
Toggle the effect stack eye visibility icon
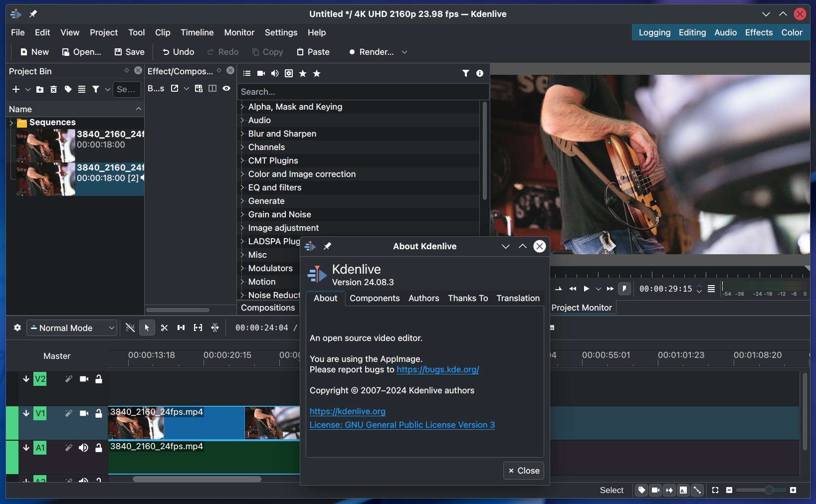point(226,88)
